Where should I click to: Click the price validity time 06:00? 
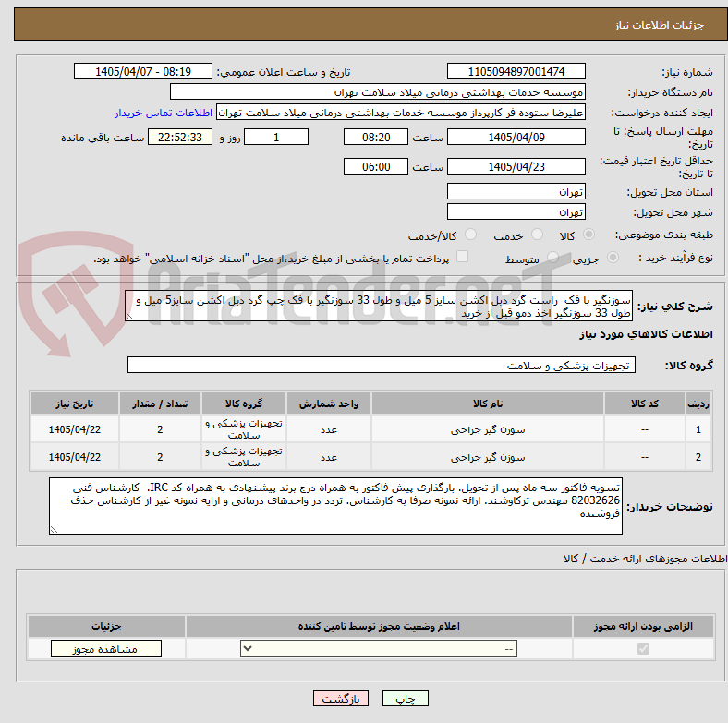[x=376, y=166]
